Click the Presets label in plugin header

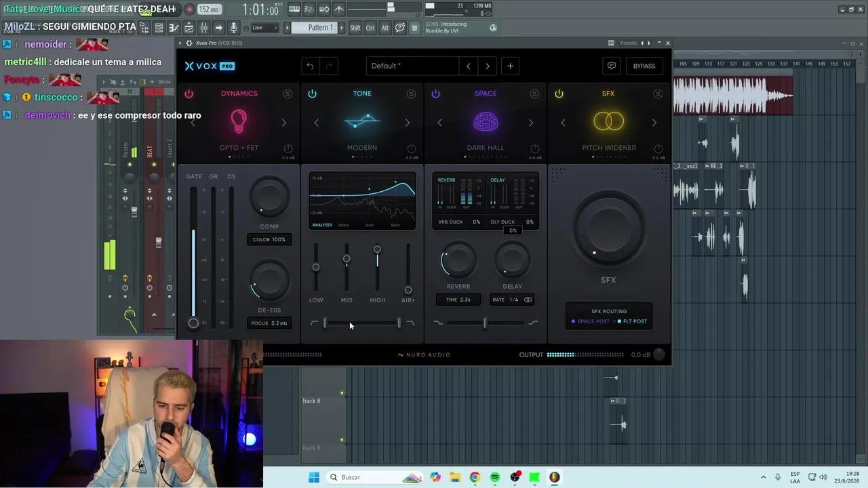click(x=629, y=43)
